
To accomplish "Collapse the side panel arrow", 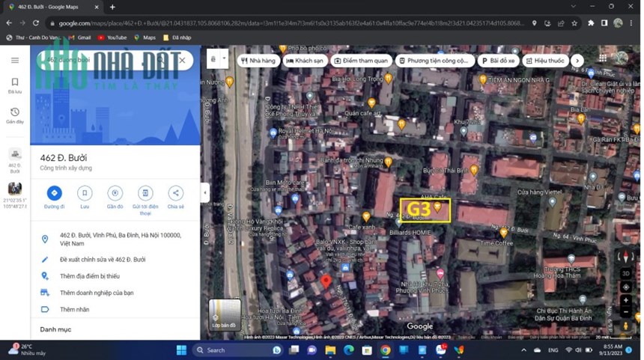I will [205, 192].
